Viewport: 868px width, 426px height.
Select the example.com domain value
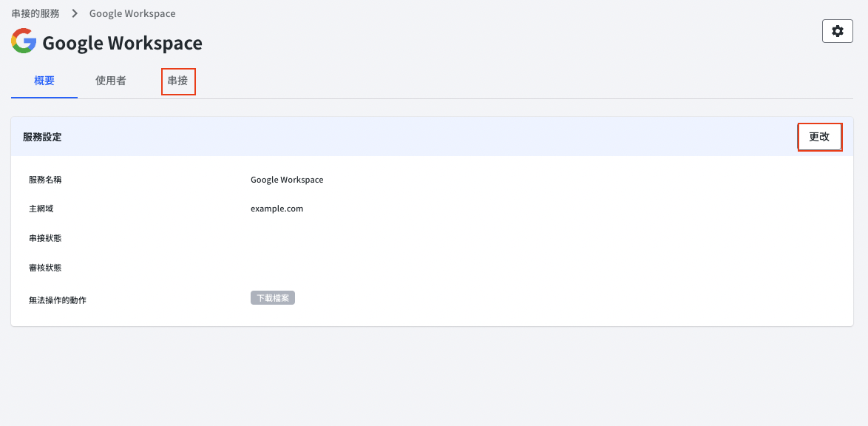point(277,209)
